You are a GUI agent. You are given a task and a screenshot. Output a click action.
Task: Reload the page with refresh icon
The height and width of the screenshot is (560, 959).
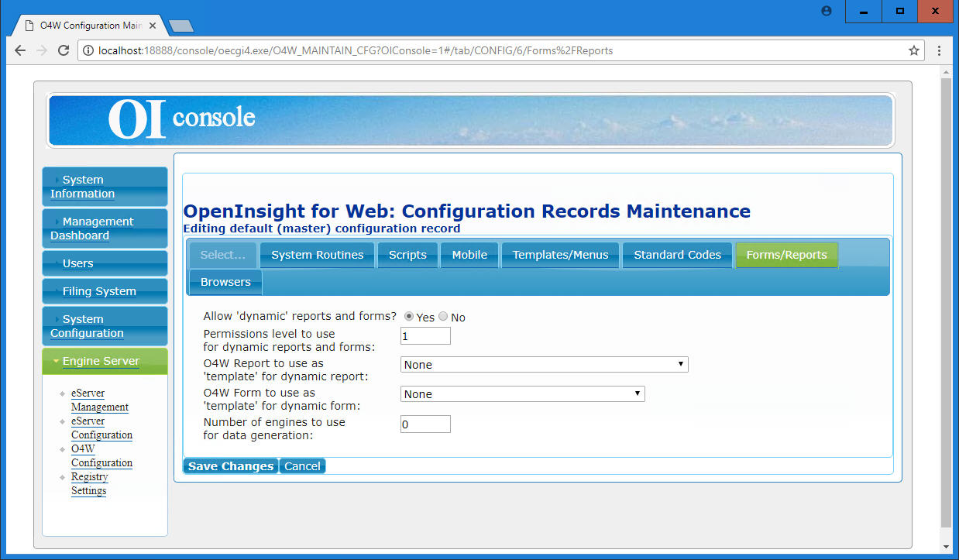(x=64, y=50)
